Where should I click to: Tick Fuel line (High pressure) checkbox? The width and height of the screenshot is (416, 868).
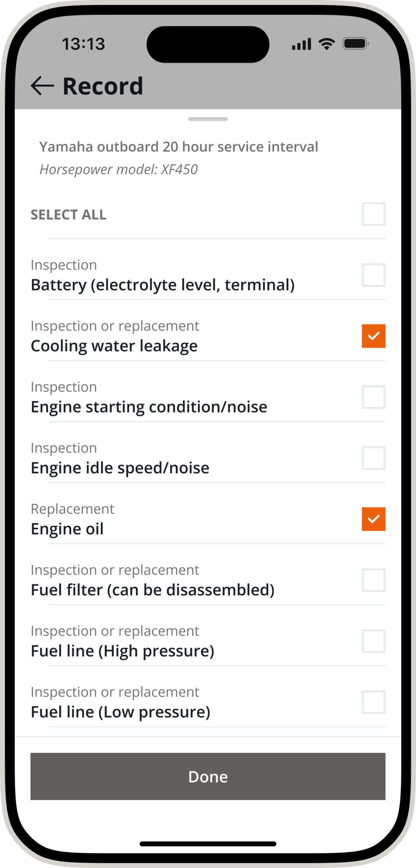click(373, 641)
